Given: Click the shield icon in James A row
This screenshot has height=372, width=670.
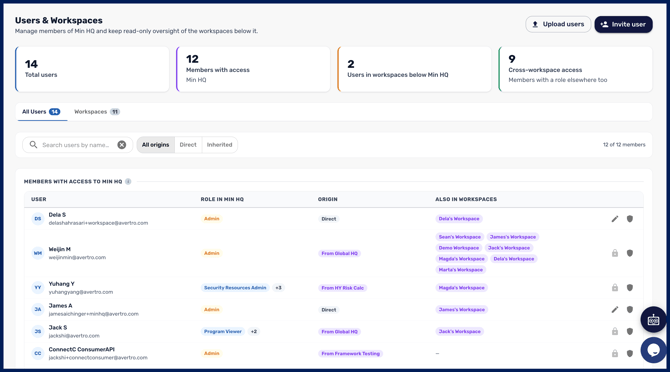Looking at the screenshot, I should pyautogui.click(x=630, y=310).
